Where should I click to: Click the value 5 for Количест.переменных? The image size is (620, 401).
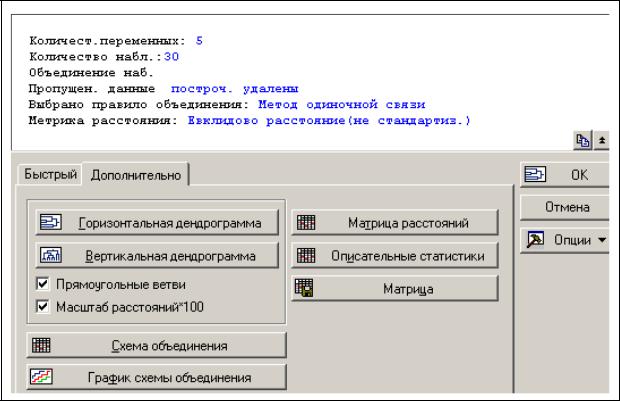tap(199, 41)
